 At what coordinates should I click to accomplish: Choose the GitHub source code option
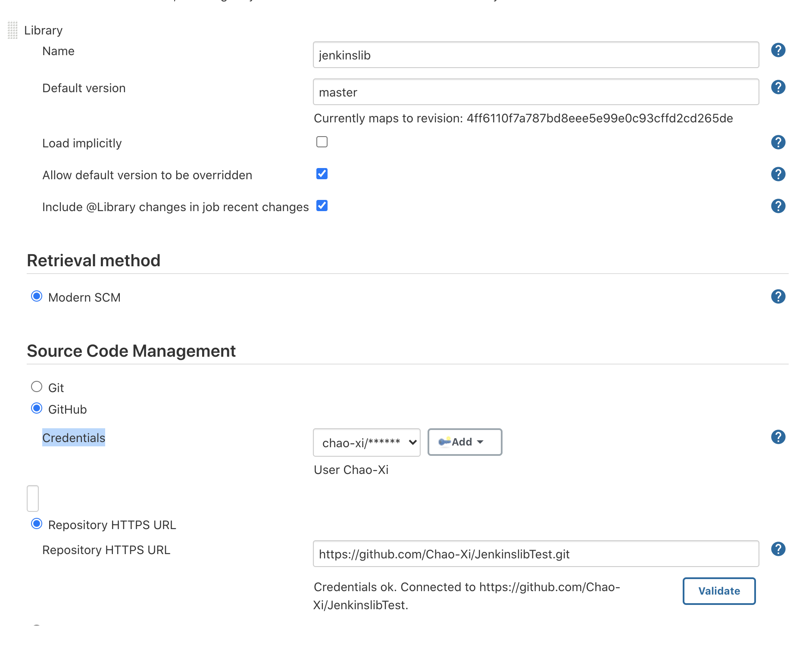[37, 408]
